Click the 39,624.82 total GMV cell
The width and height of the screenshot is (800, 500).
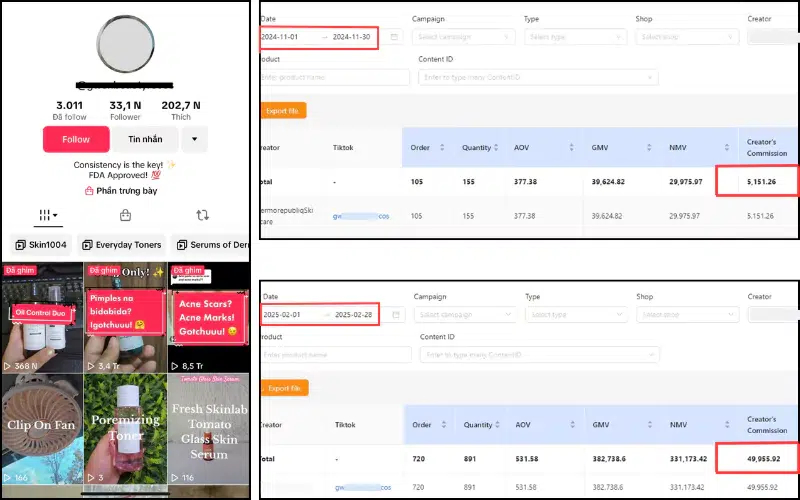coord(608,182)
